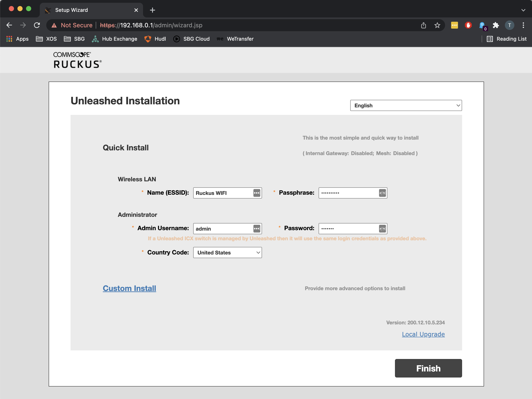
Task: Open the WeTransfer bookmark
Action: [x=235, y=39]
